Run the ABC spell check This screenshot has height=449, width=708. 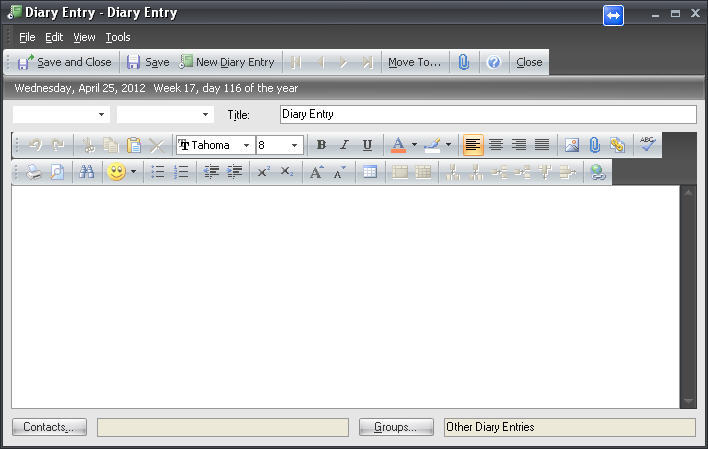pyautogui.click(x=647, y=144)
